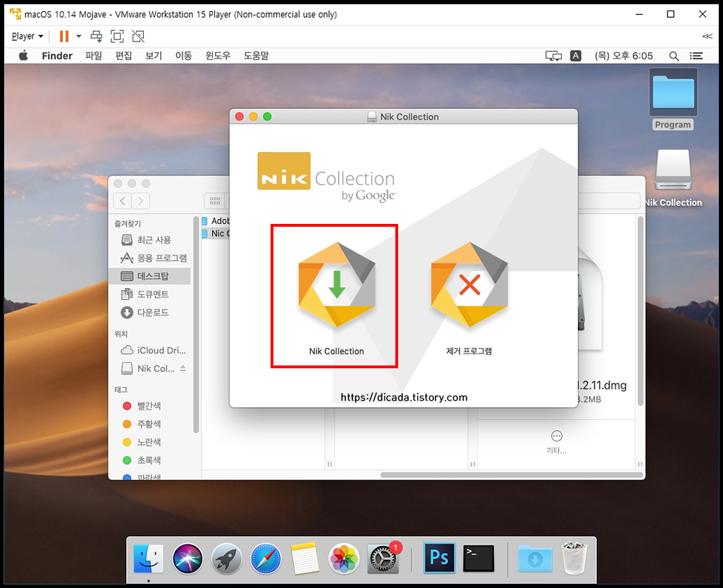Zoom the Nik Collection window green button
Viewport: 723px width, 588px height.
[x=267, y=117]
